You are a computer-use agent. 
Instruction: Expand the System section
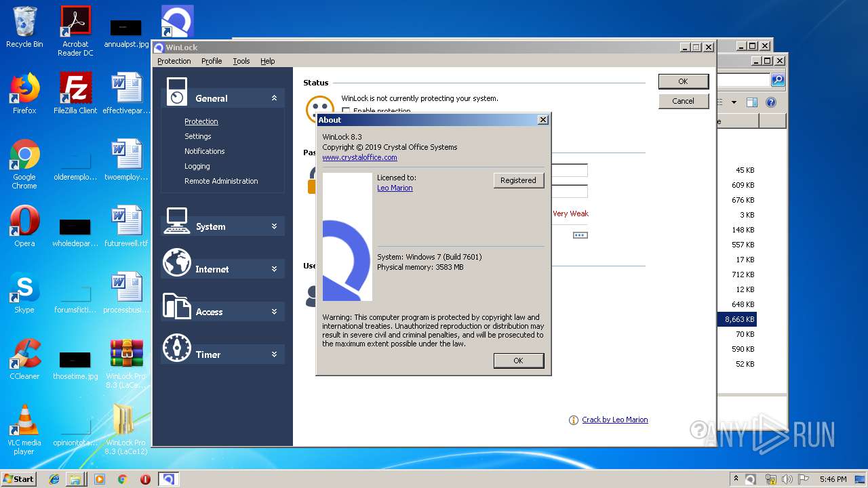(274, 226)
